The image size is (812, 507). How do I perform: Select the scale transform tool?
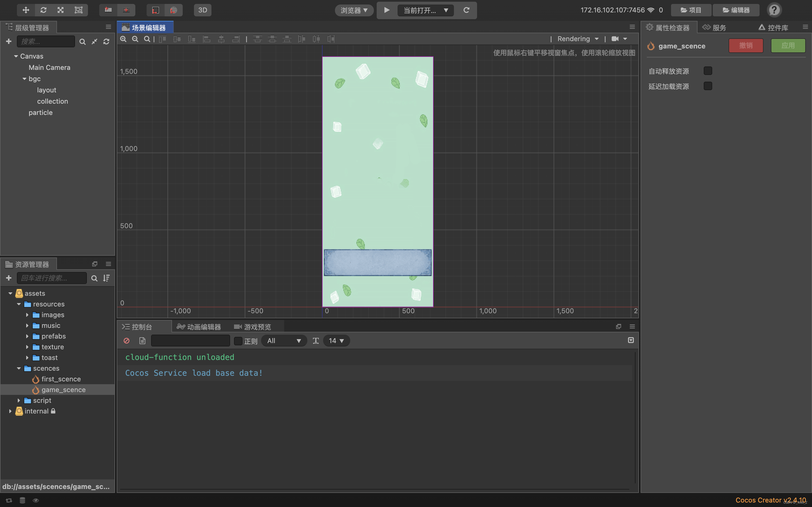point(61,10)
